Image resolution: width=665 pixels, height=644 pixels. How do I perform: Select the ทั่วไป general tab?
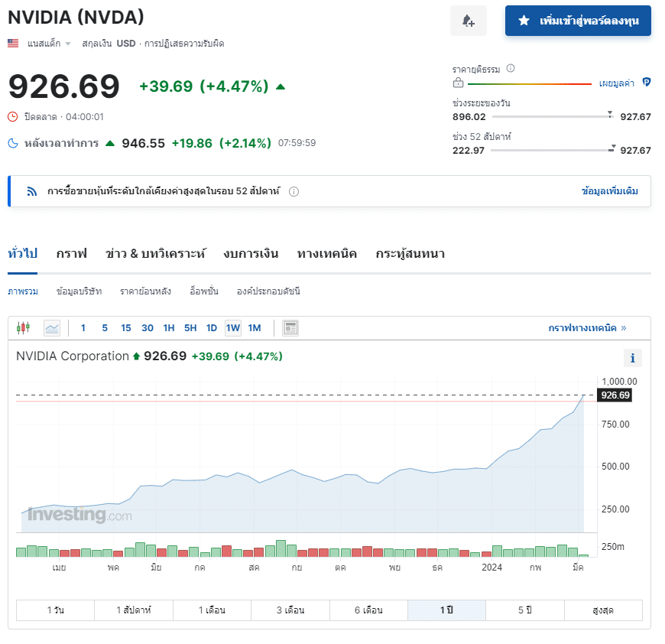(22, 254)
